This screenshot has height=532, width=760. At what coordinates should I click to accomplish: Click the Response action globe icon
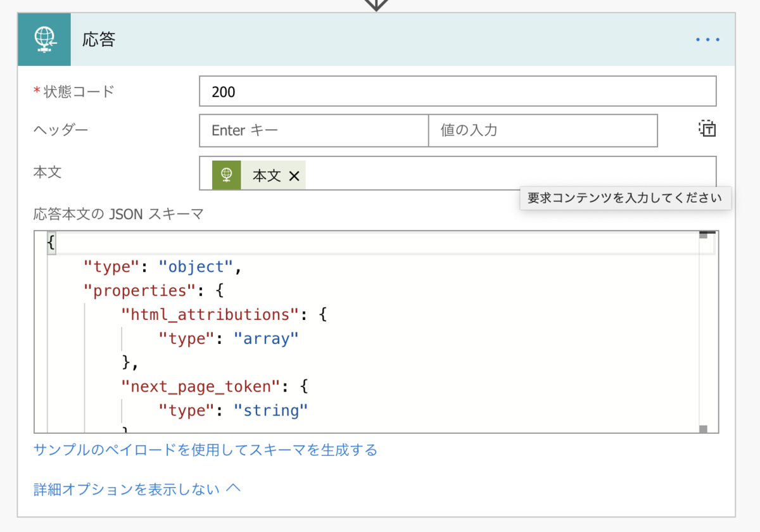click(x=44, y=39)
